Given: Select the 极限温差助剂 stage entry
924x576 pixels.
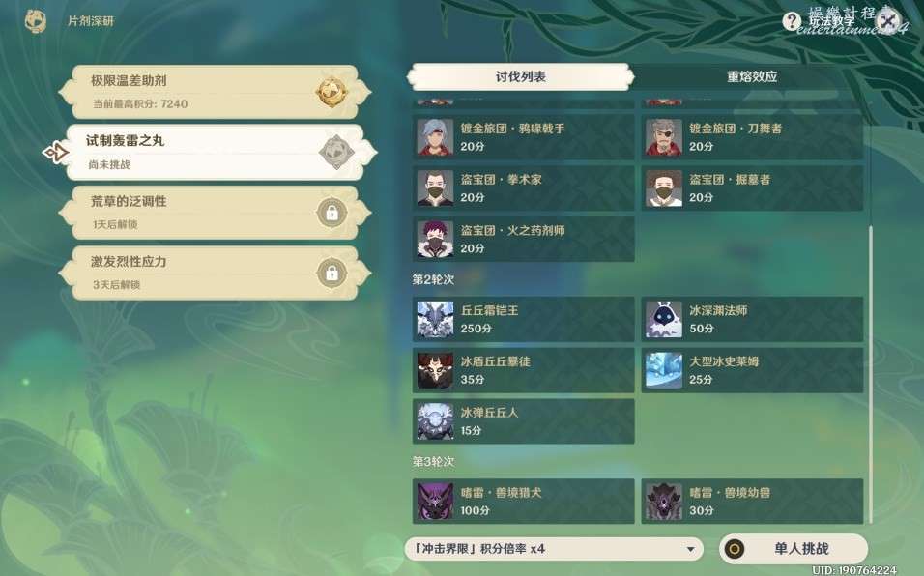Looking at the screenshot, I should pyautogui.click(x=216, y=92).
